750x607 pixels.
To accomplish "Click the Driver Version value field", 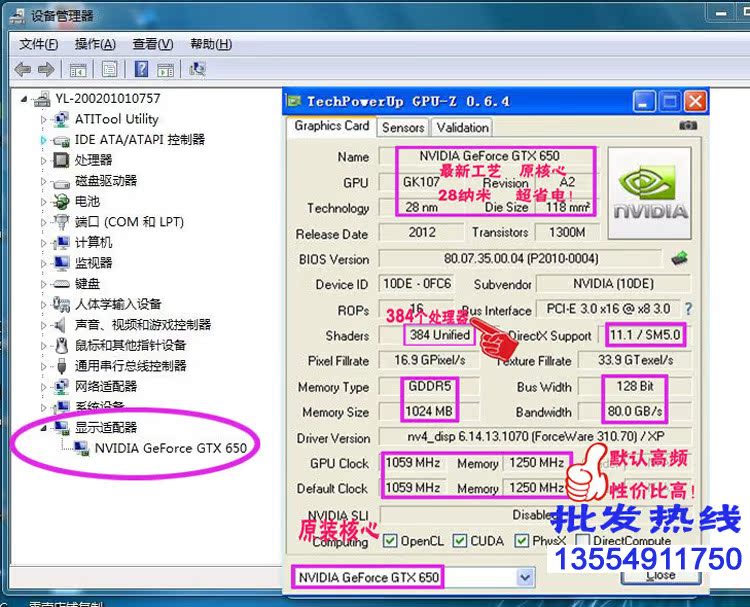I will (x=534, y=437).
